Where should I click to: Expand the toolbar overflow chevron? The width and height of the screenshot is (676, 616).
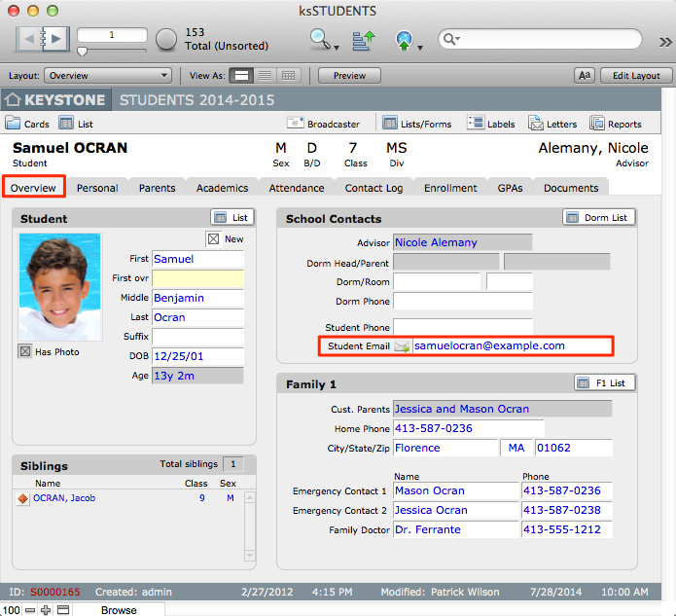click(665, 42)
